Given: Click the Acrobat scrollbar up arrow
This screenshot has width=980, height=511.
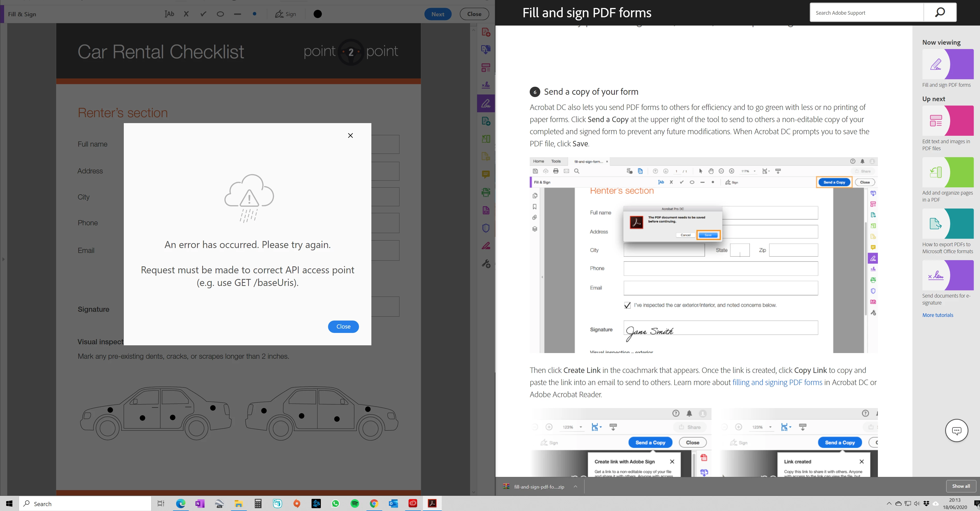Looking at the screenshot, I should (x=474, y=30).
